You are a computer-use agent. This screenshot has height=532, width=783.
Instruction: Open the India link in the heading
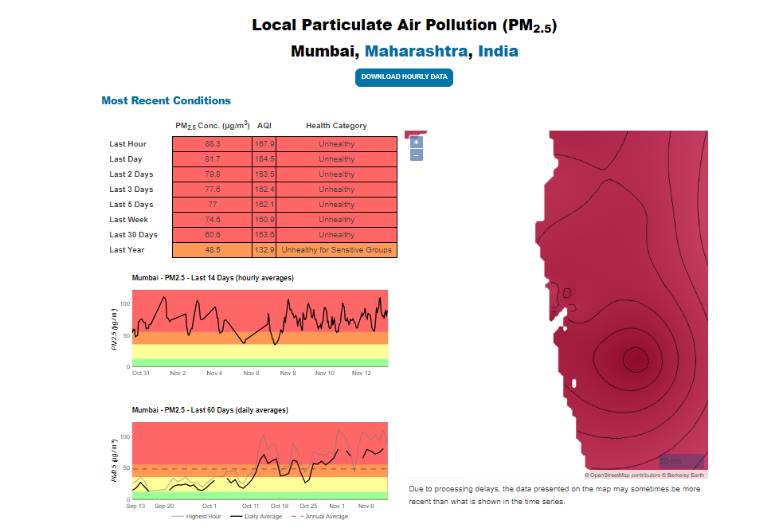tap(498, 52)
